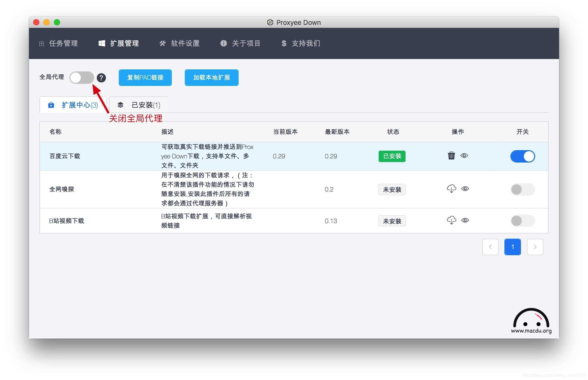The width and height of the screenshot is (588, 380).
Task: Select the B站视频下载 row name
Action: coord(67,221)
